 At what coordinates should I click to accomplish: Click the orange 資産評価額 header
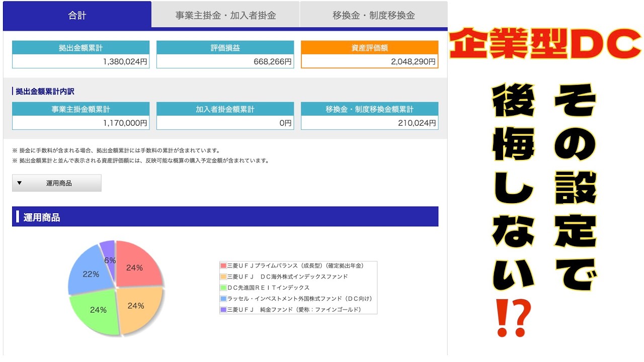(x=369, y=48)
